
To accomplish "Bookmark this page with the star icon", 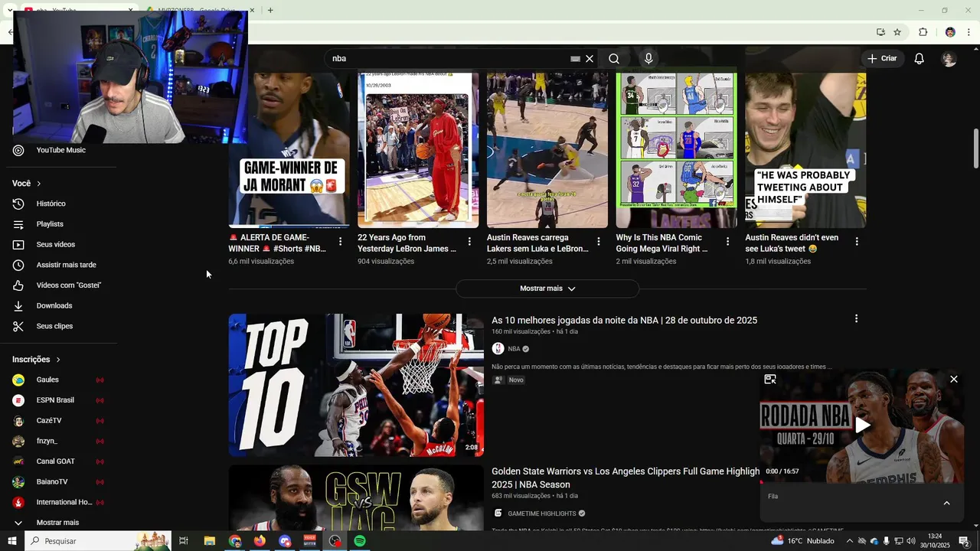I will click(897, 32).
